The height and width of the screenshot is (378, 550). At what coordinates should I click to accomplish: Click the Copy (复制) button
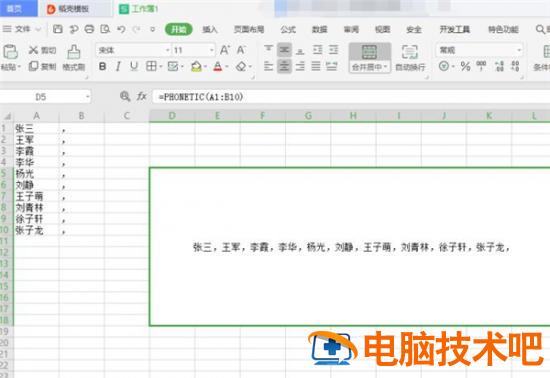tap(42, 66)
